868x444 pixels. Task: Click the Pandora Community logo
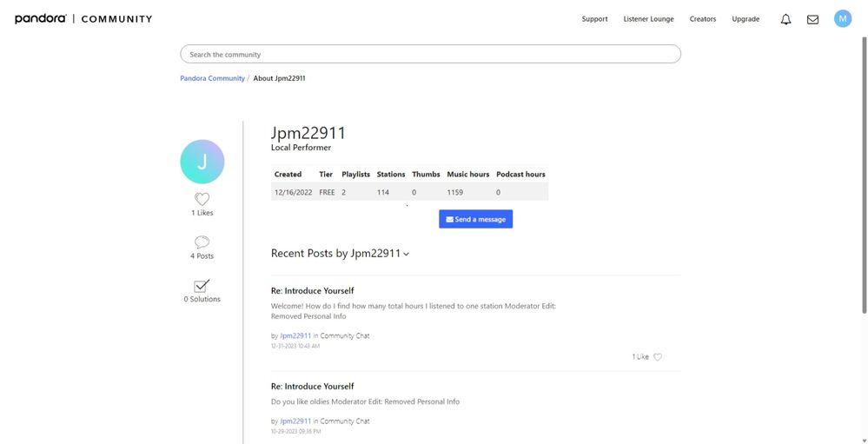point(83,19)
